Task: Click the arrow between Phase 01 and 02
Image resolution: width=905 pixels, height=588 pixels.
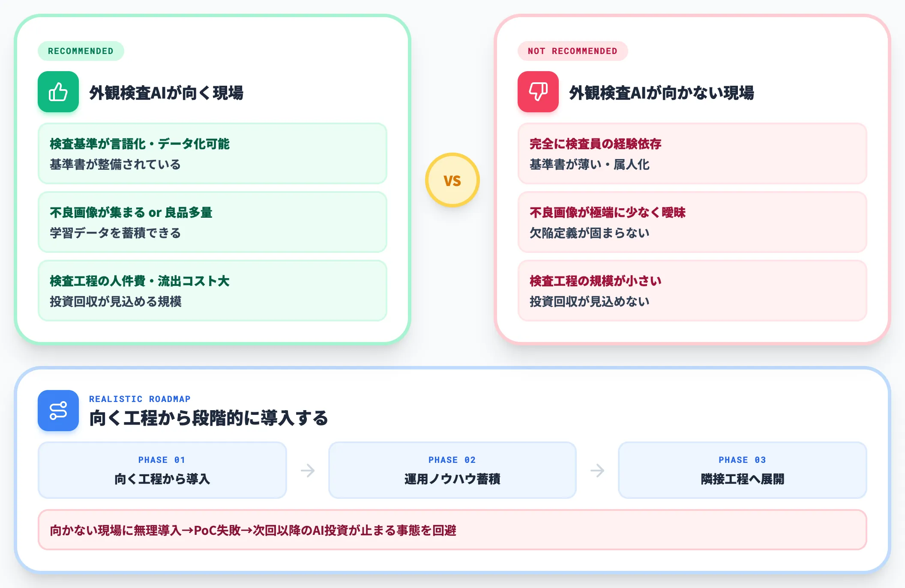Action: pyautogui.click(x=308, y=471)
